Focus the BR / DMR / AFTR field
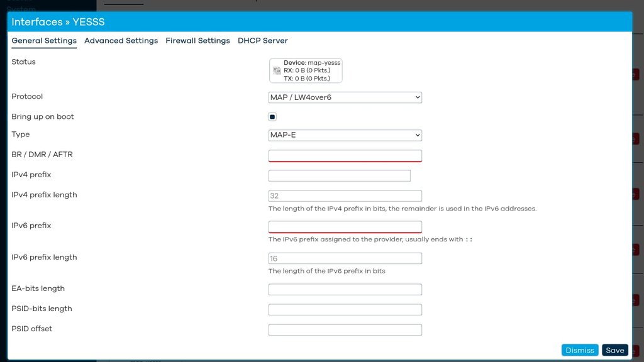The height and width of the screenshot is (362, 644). [x=345, y=155]
